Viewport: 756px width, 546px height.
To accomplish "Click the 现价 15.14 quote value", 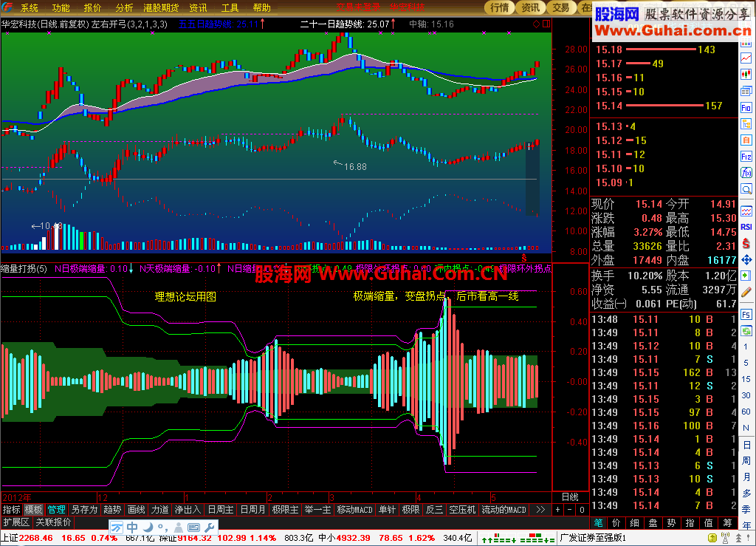I will click(648, 204).
